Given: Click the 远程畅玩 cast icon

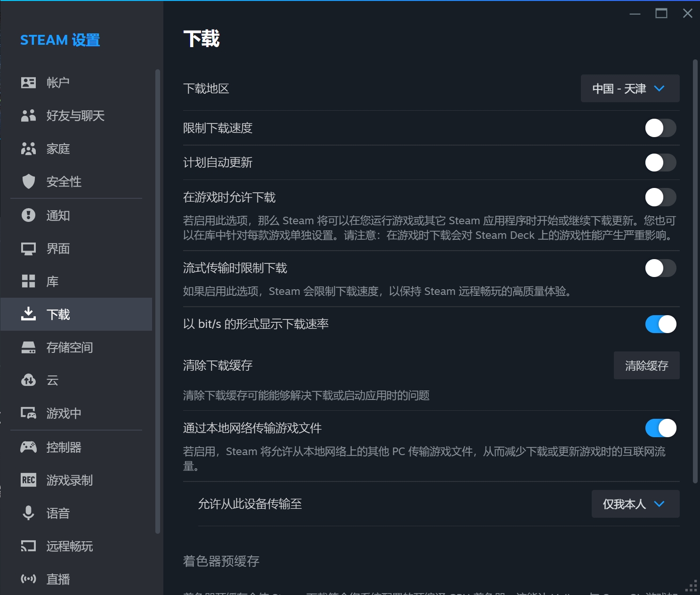Looking at the screenshot, I should (x=28, y=546).
